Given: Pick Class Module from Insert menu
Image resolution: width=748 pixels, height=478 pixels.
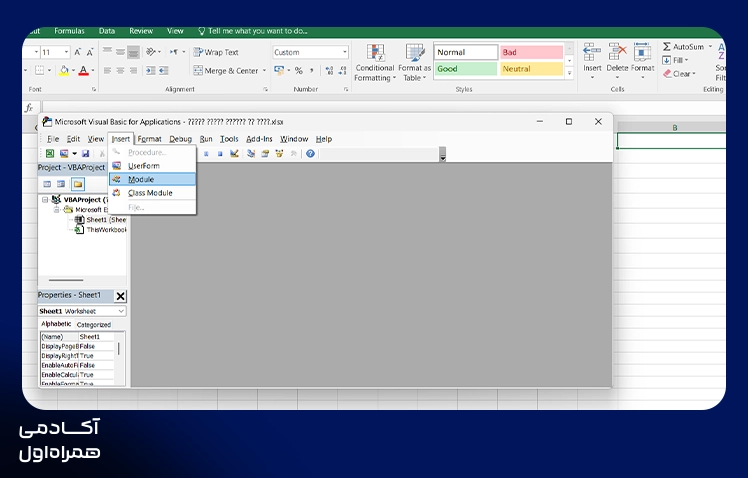Looking at the screenshot, I should tap(152, 193).
